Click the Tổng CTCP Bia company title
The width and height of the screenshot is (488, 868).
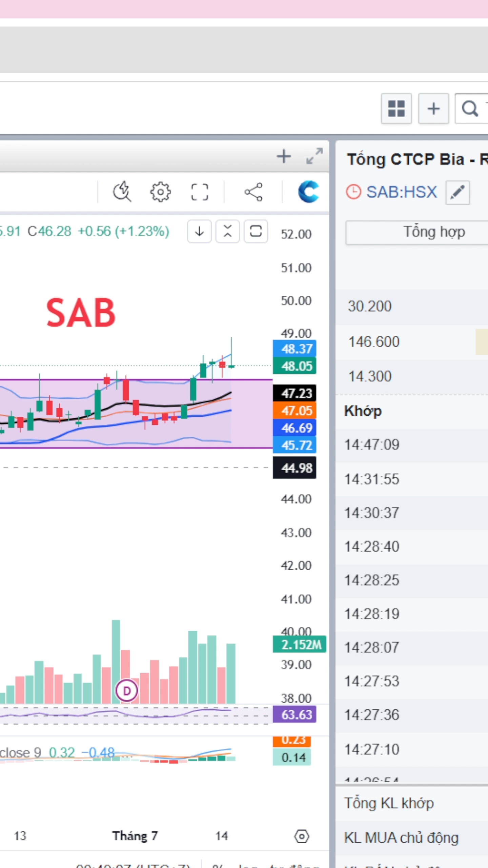(418, 159)
